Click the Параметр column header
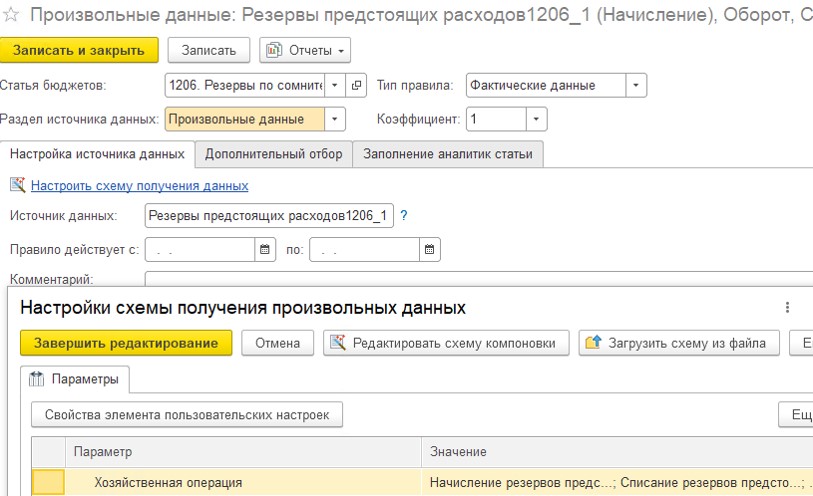Screen dimensions: 813x496 click(x=243, y=452)
